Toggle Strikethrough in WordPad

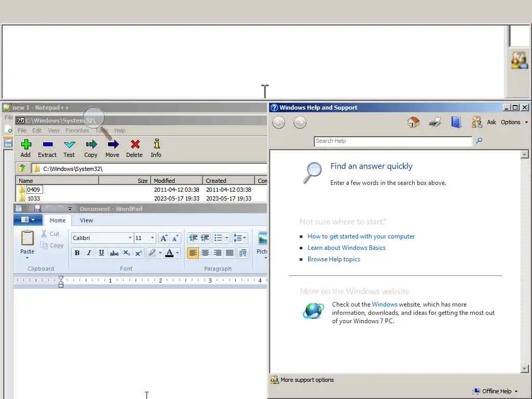click(114, 253)
